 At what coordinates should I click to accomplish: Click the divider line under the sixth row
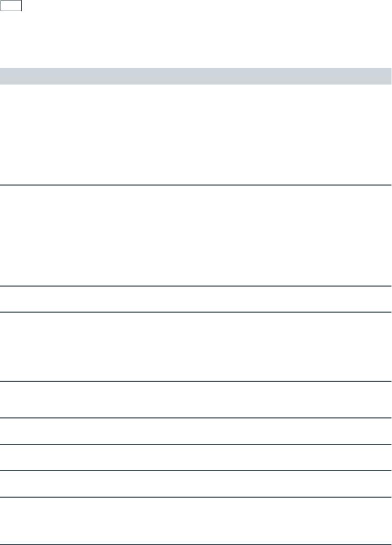[195, 445]
